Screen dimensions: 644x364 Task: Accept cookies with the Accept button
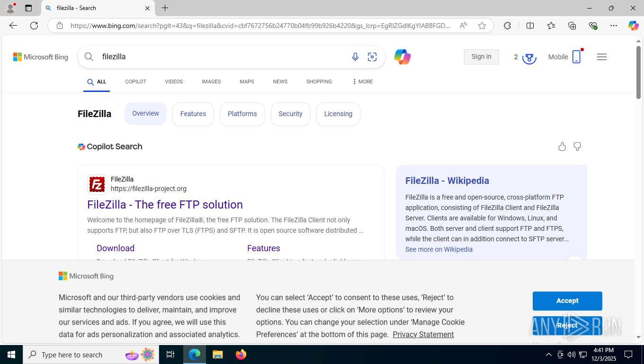pyautogui.click(x=567, y=301)
